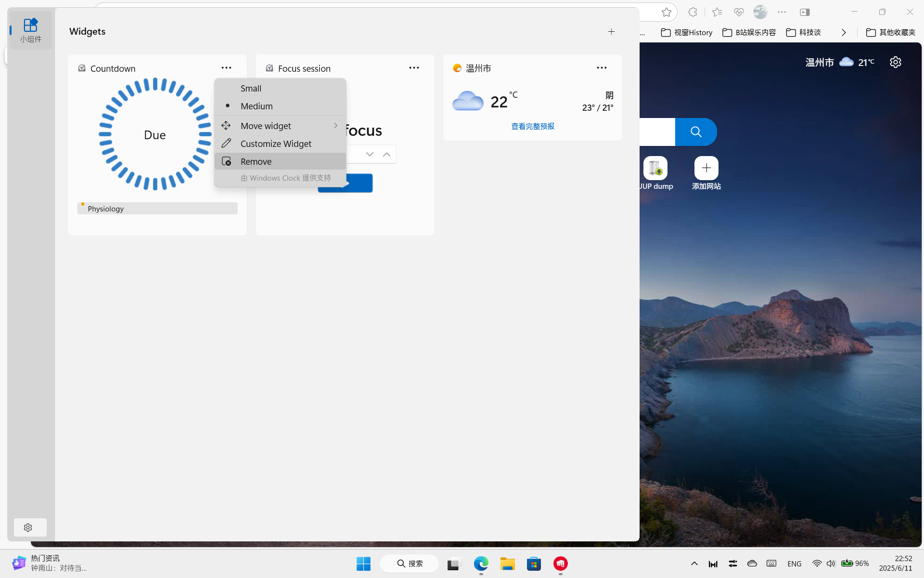Open the Focus session widget options
This screenshot has height=578, width=924.
click(x=414, y=68)
